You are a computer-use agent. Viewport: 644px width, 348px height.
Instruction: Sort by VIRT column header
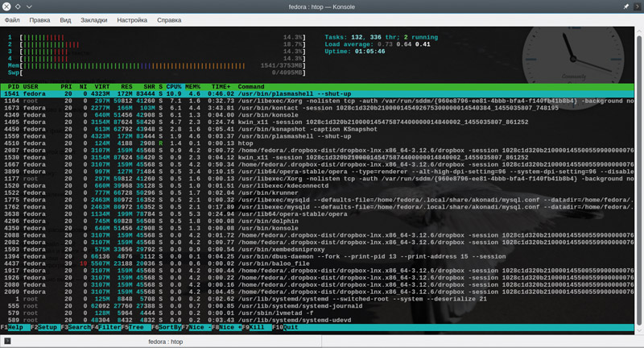(x=102, y=87)
